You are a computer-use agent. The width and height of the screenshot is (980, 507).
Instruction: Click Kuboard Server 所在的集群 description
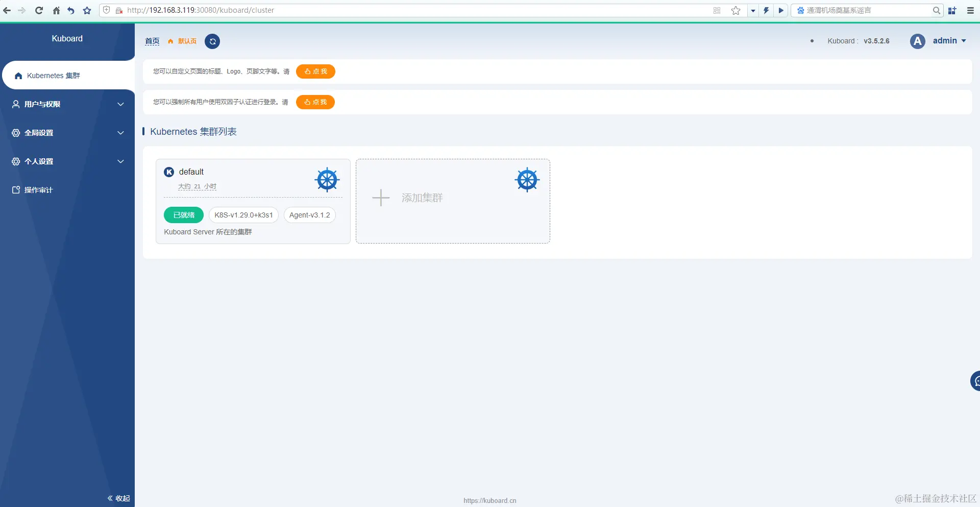click(208, 232)
